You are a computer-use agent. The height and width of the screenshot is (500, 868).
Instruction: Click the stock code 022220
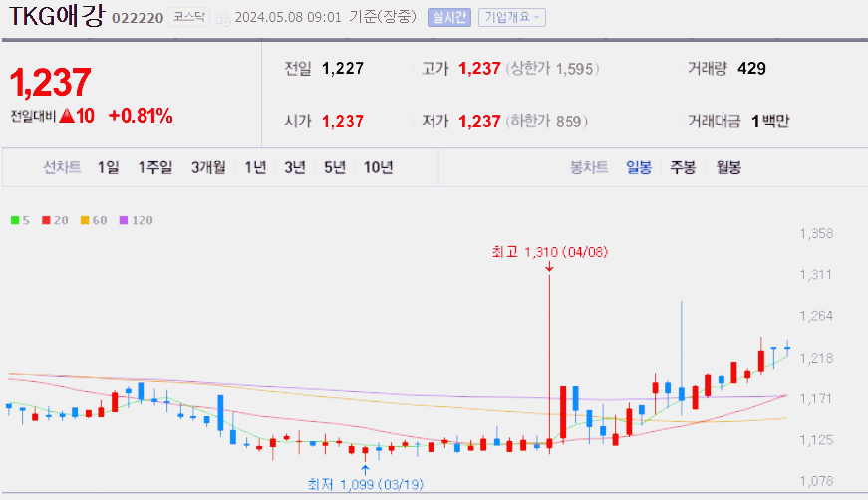(138, 18)
